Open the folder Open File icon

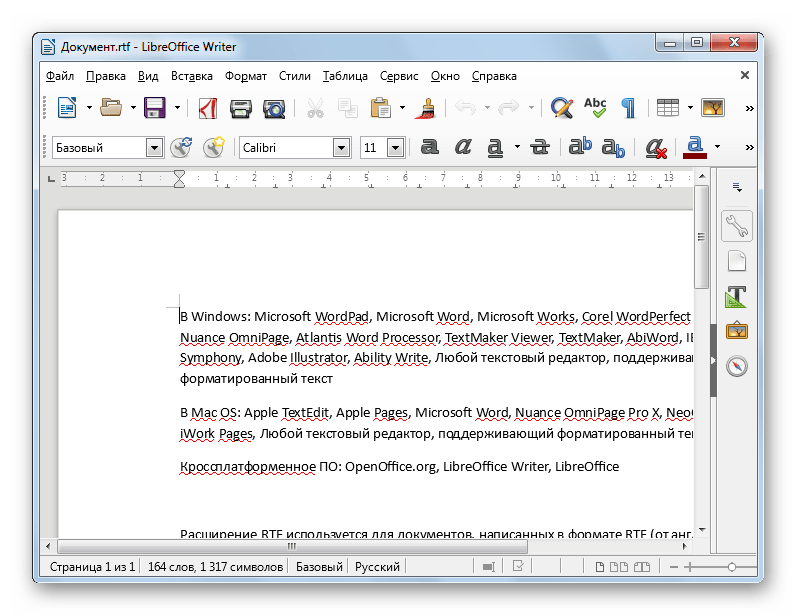(x=111, y=108)
